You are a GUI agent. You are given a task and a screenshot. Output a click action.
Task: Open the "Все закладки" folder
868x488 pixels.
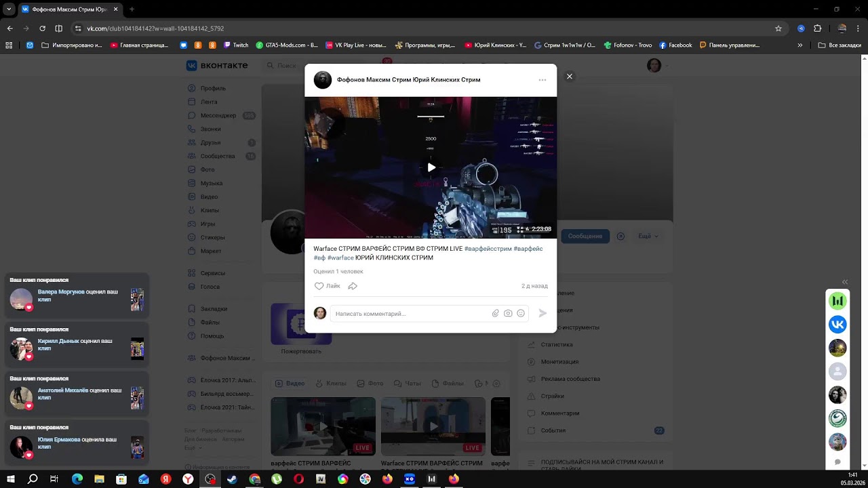[x=840, y=45]
